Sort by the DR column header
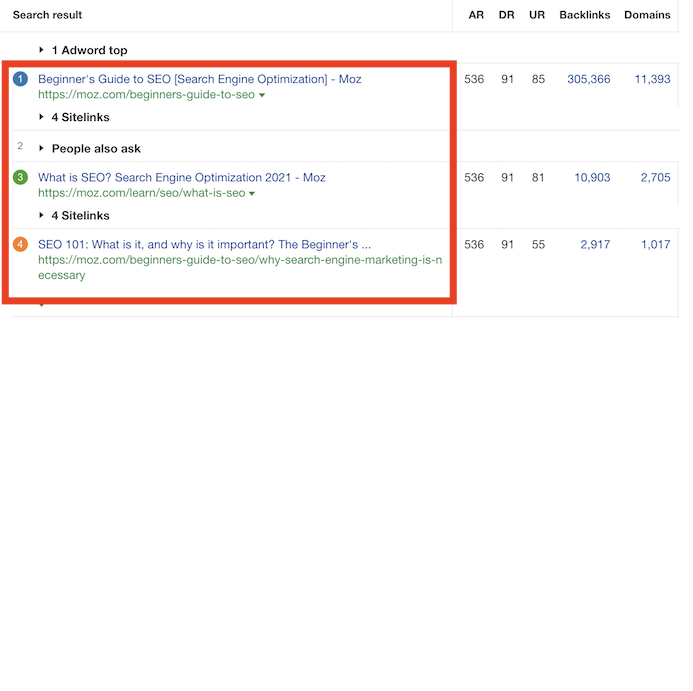This screenshot has width=693, height=691. tap(506, 15)
